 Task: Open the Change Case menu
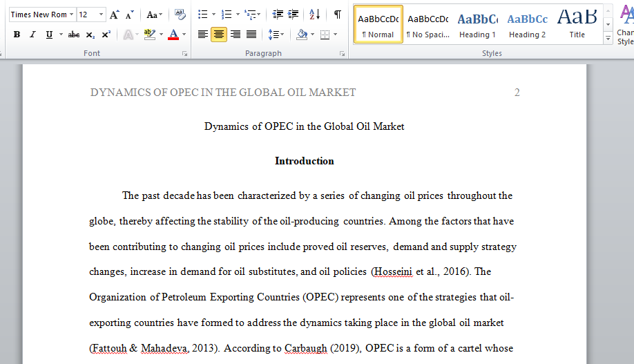coord(154,15)
